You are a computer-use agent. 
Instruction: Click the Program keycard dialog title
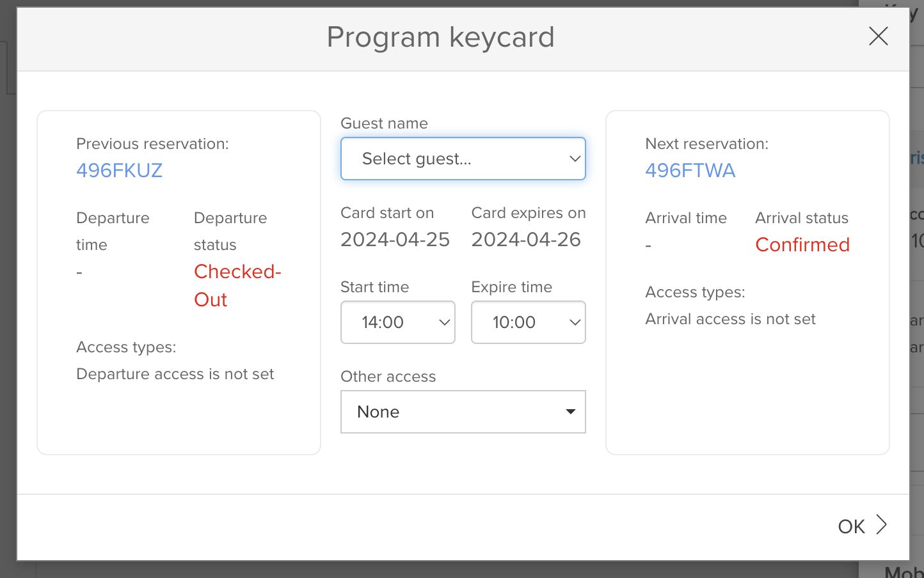pos(441,37)
